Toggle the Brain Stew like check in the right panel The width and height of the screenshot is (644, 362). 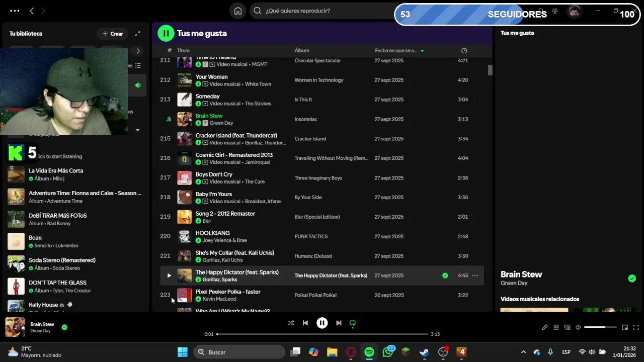coord(632,279)
